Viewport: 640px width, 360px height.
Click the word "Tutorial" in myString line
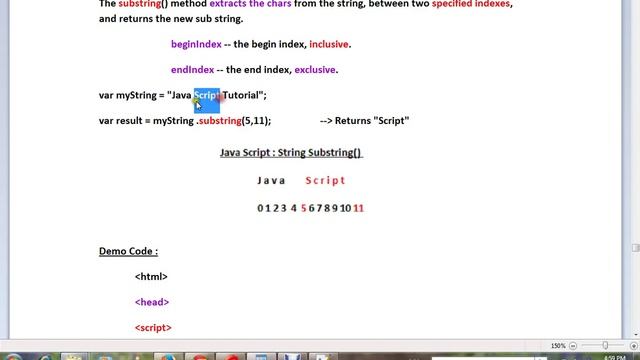tap(240, 96)
